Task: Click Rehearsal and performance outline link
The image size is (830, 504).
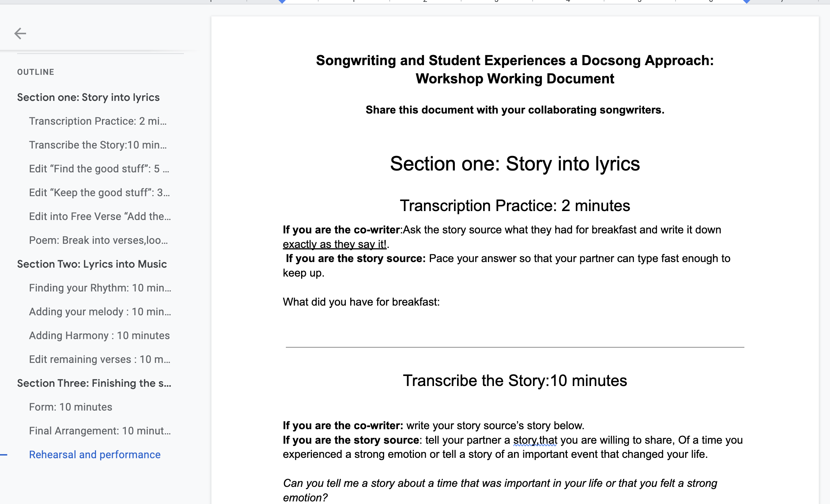Action: [x=95, y=454]
